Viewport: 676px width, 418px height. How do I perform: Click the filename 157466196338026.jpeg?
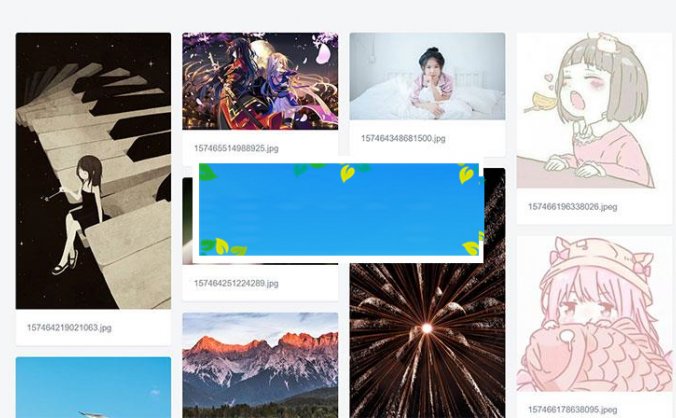(573, 207)
